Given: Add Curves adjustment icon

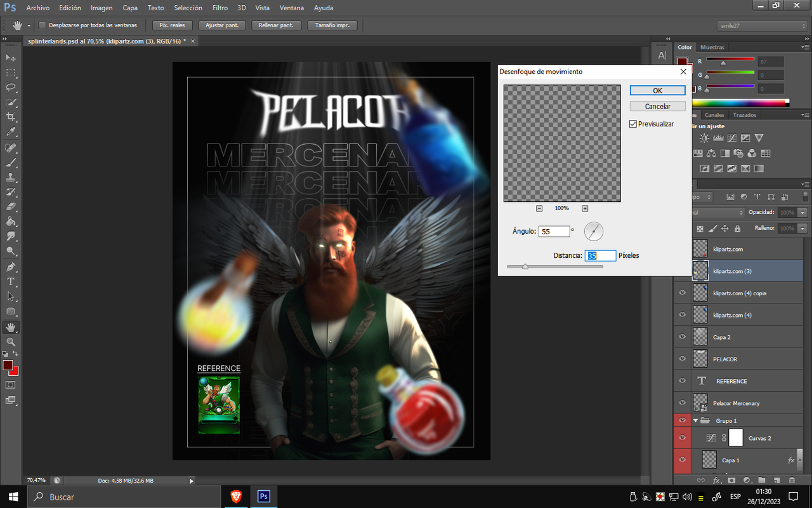Looking at the screenshot, I should point(731,138).
